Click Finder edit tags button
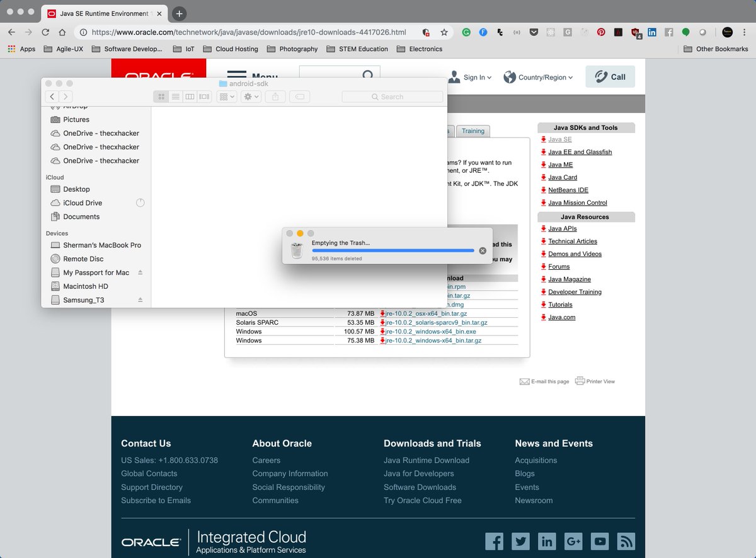756x558 pixels. (x=300, y=96)
